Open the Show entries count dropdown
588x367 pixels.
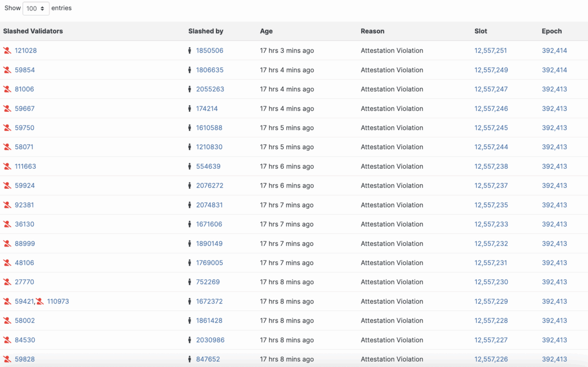(x=36, y=8)
